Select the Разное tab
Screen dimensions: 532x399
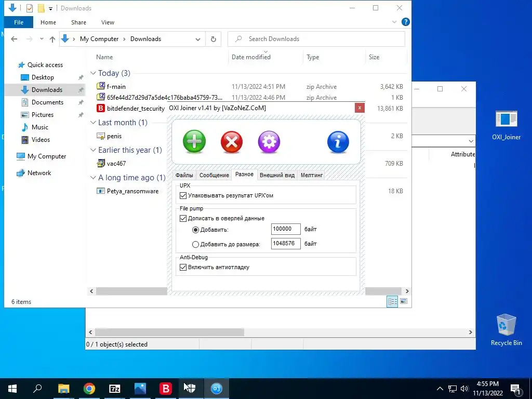point(244,175)
